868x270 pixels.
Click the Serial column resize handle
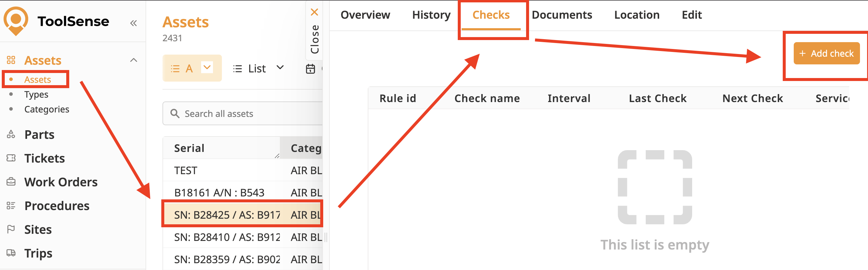(277, 155)
